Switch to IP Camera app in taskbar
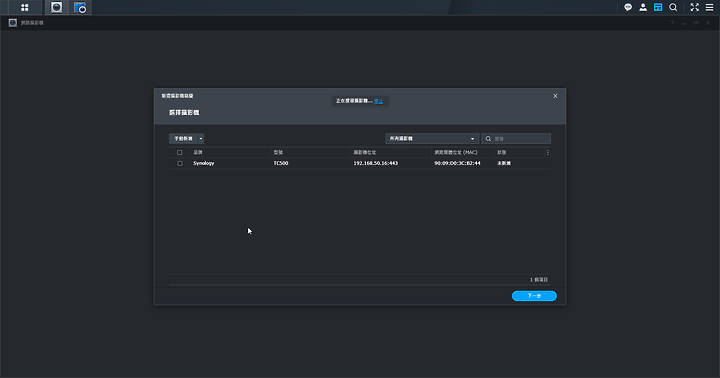Screen dimensions: 720x378 (56, 7)
